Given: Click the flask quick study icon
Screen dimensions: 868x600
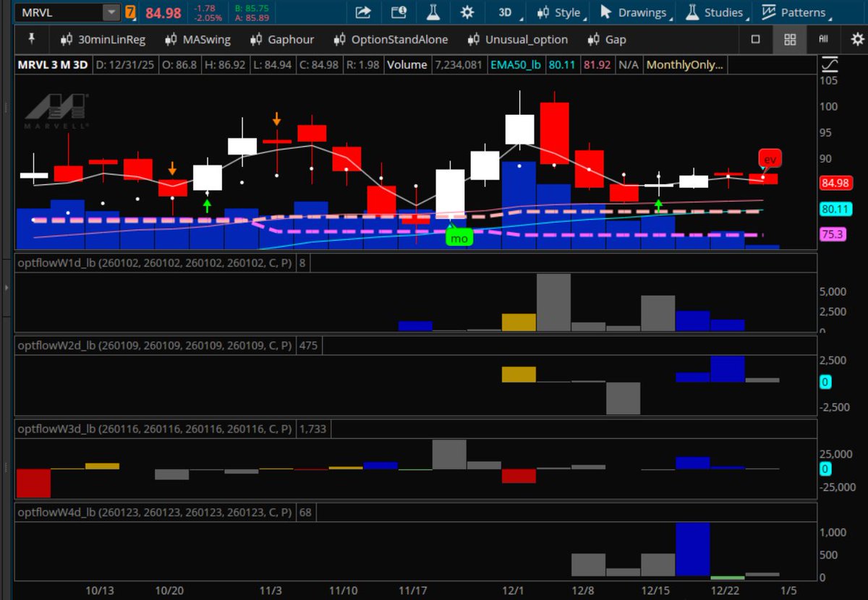Looking at the screenshot, I should [433, 12].
